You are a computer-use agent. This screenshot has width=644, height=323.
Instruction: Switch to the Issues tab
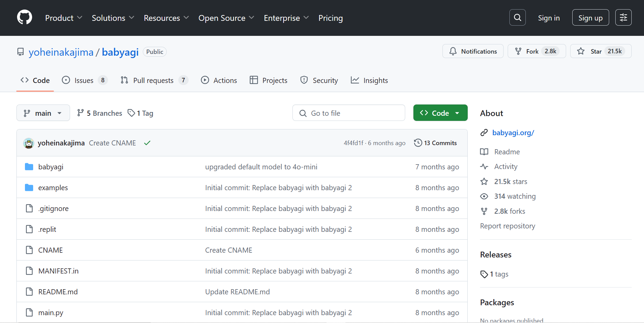[x=85, y=80]
